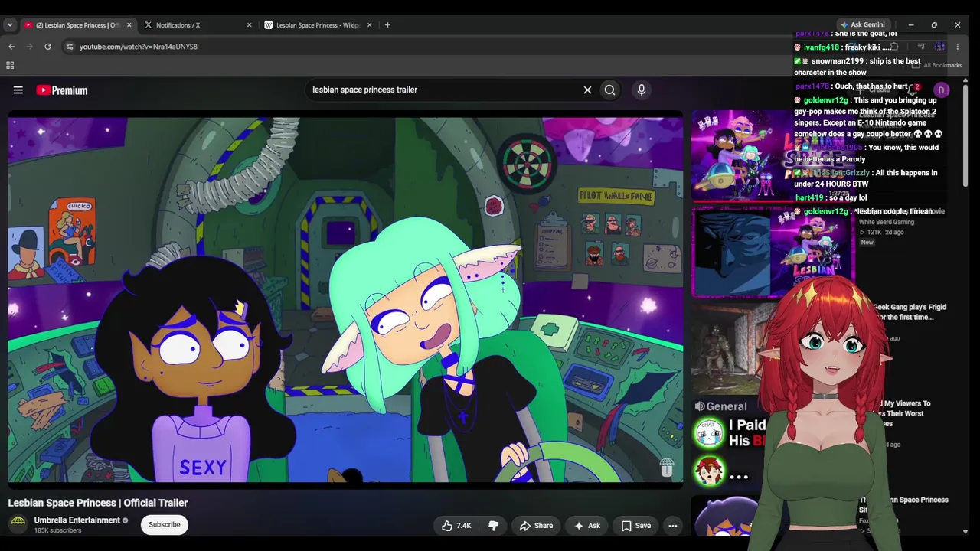Ask about this video
This screenshot has height=551, width=980.
(x=587, y=526)
